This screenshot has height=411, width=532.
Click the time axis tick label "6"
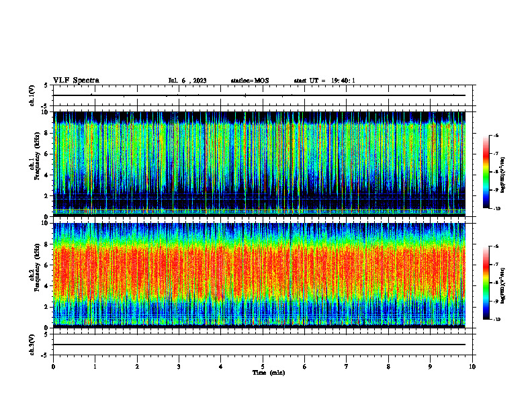point(305,367)
